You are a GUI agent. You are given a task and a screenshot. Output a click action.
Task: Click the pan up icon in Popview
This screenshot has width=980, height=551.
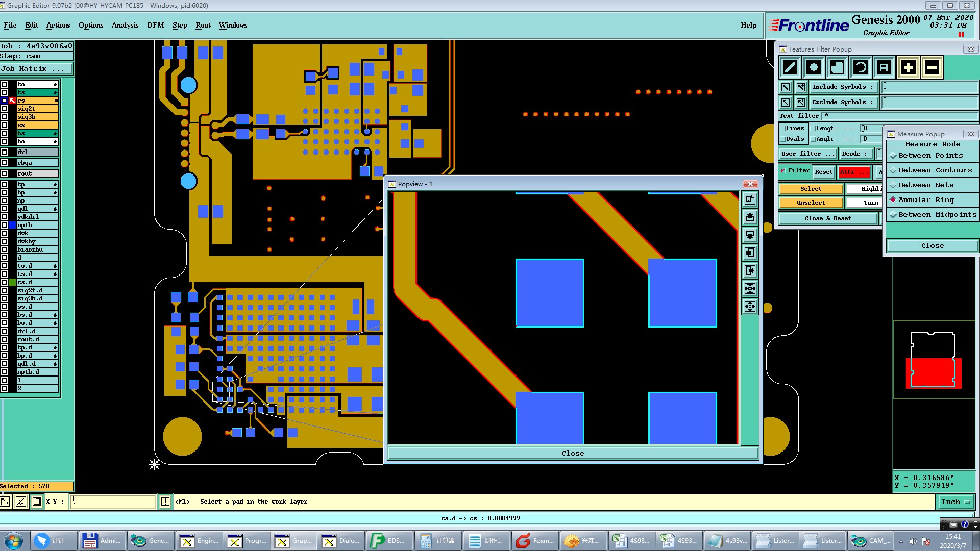pyautogui.click(x=750, y=217)
